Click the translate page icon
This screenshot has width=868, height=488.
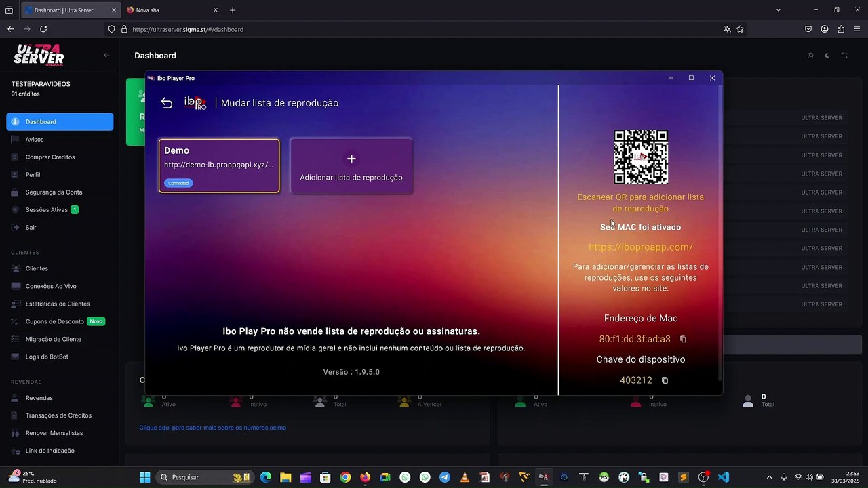(727, 29)
